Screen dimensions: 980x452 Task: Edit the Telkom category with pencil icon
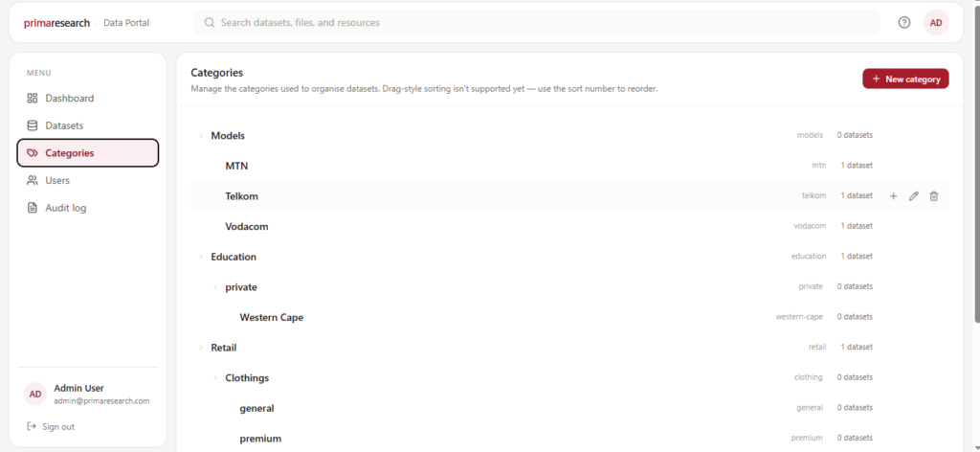click(914, 196)
